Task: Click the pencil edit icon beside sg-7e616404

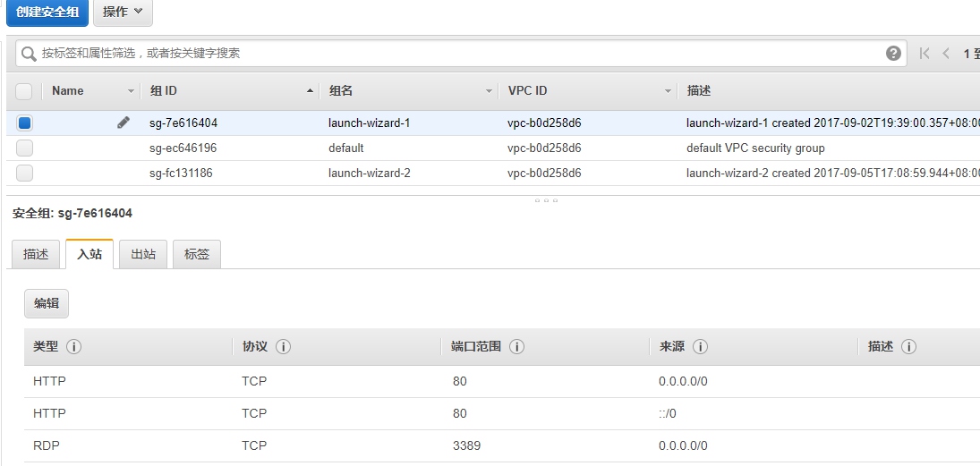Action: tap(124, 123)
